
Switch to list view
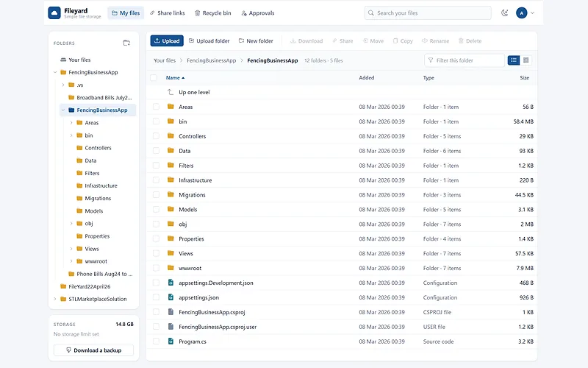click(514, 60)
